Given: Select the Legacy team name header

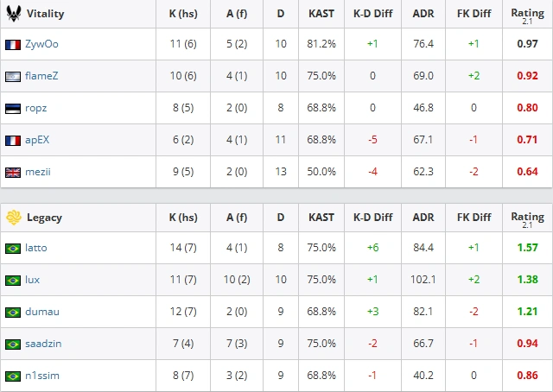Looking at the screenshot, I should pos(44,218).
